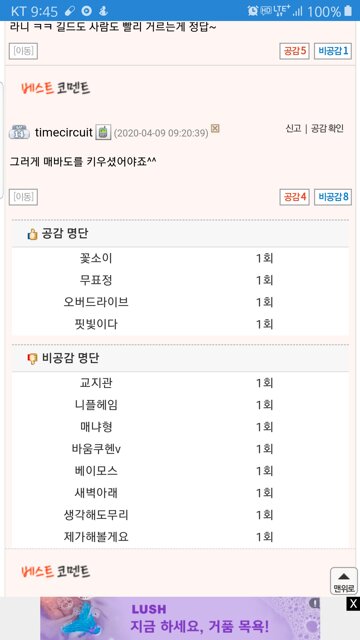360x640 pixels.
Task: Open the 공감 확인 link
Action: [x=327, y=129]
